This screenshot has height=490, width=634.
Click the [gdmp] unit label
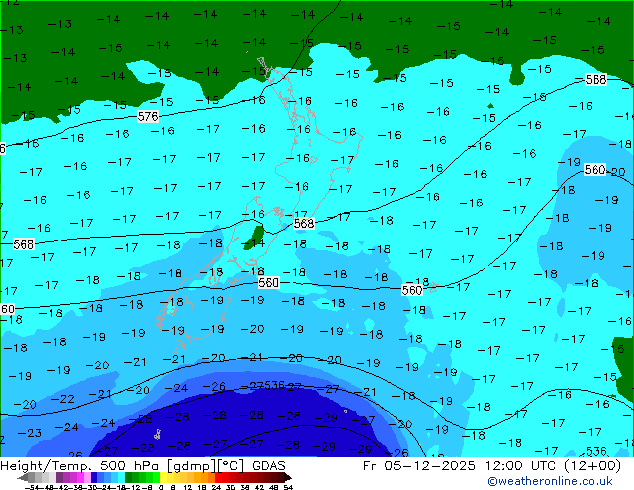[x=190, y=466]
